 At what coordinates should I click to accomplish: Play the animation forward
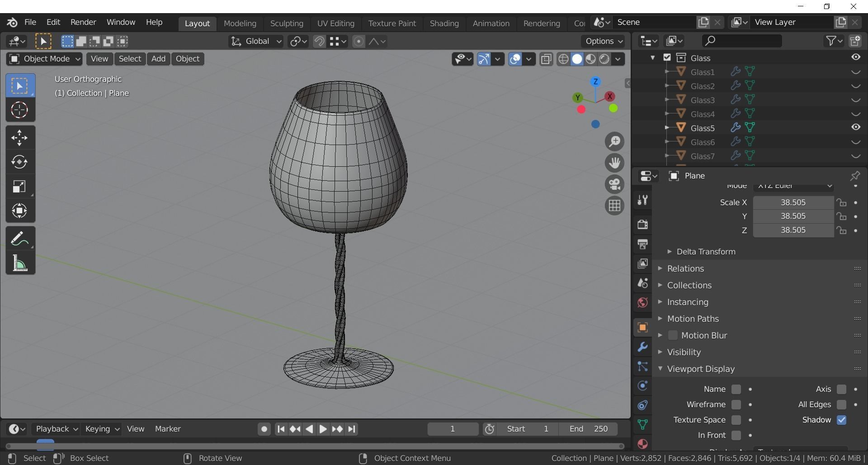(323, 429)
